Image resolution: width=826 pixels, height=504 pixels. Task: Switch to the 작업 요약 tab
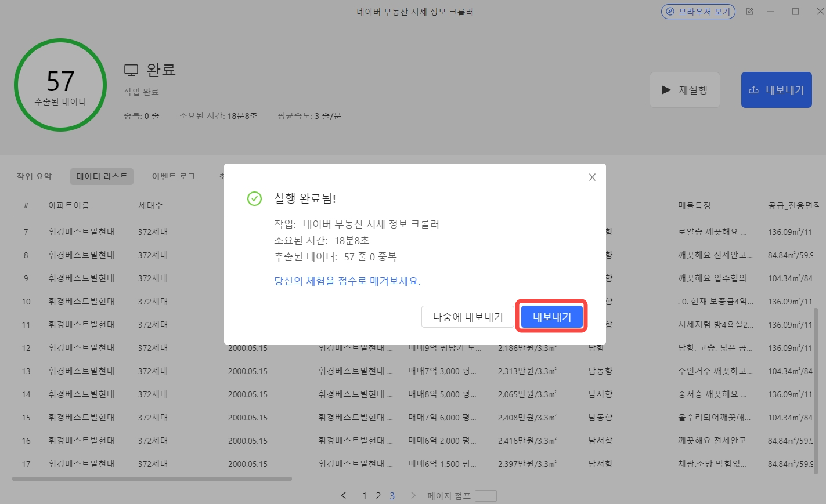[34, 176]
